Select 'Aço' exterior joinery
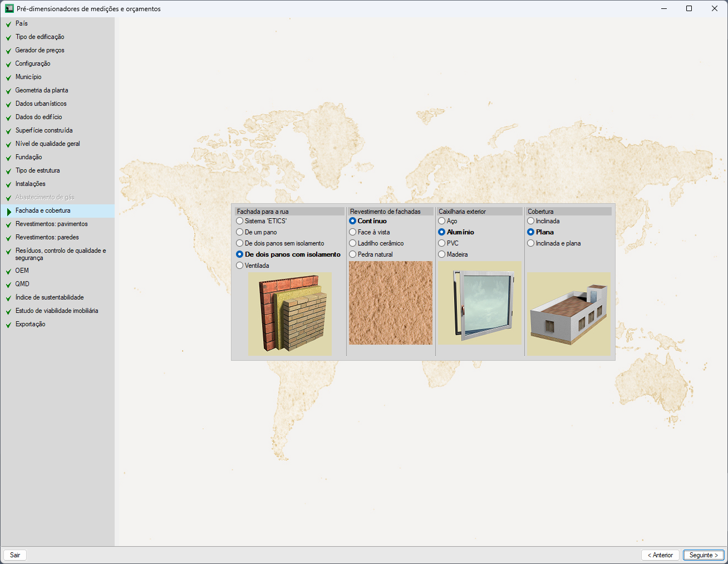 (447, 221)
